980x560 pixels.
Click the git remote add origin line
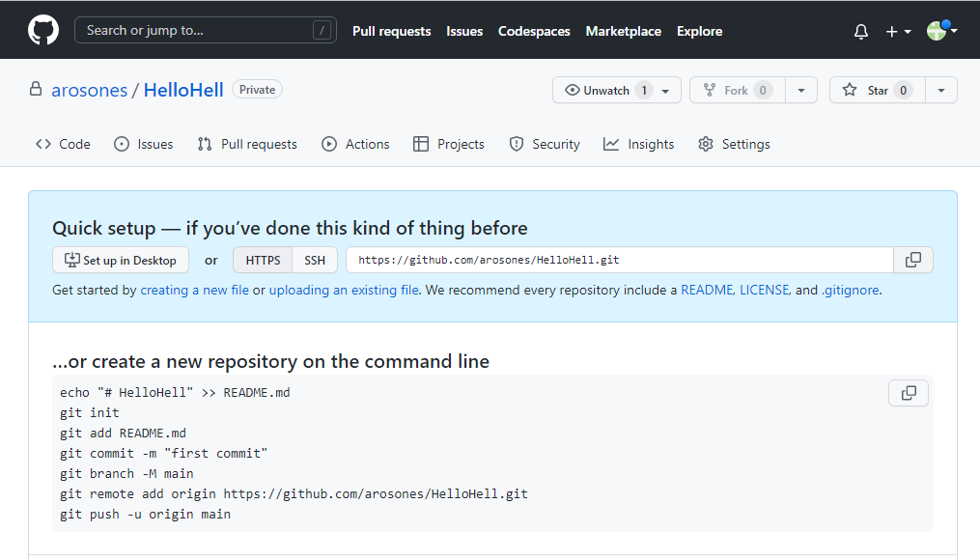tap(294, 493)
